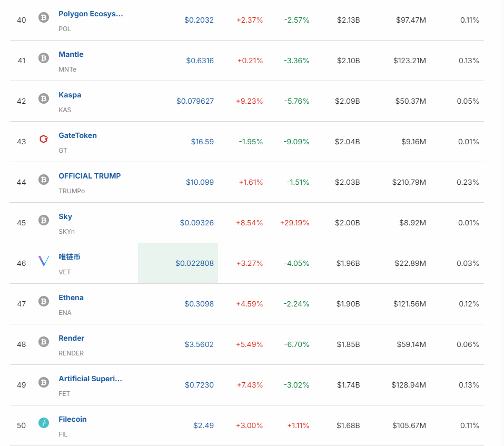The image size is (504, 446).
Task: Click the +4.59% Ethena change value
Action: (x=250, y=304)
